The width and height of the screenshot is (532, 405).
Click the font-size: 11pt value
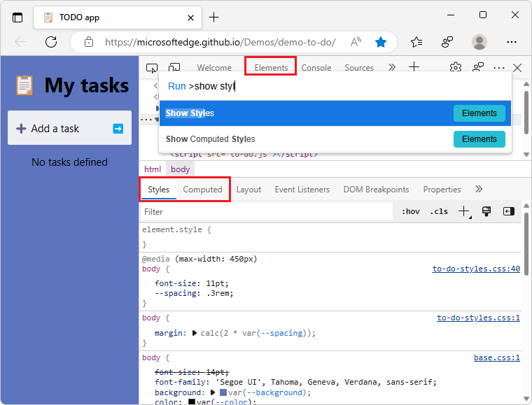[217, 283]
